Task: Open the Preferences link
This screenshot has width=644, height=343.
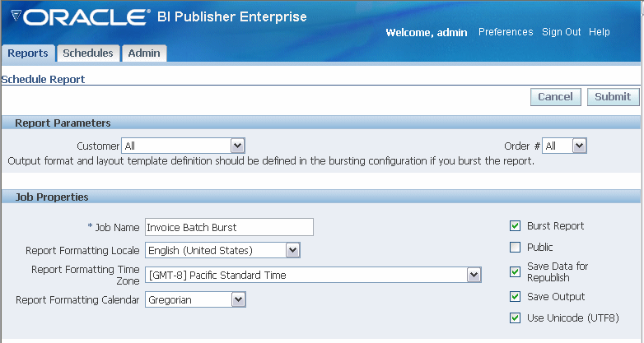Action: click(506, 32)
